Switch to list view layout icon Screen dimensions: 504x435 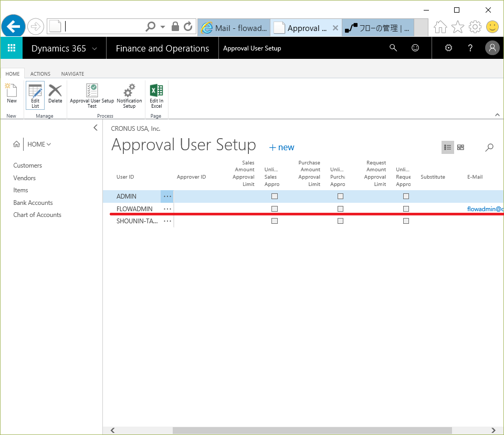pos(447,147)
